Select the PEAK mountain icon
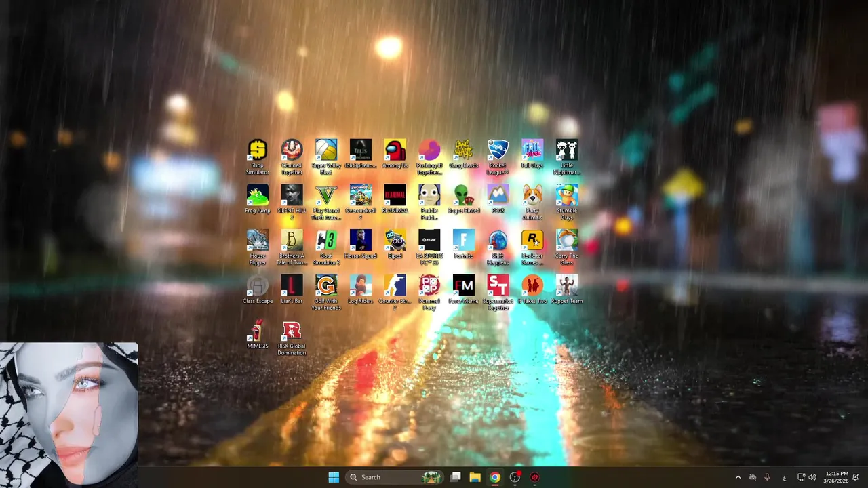The width and height of the screenshot is (868, 488). pos(498,195)
